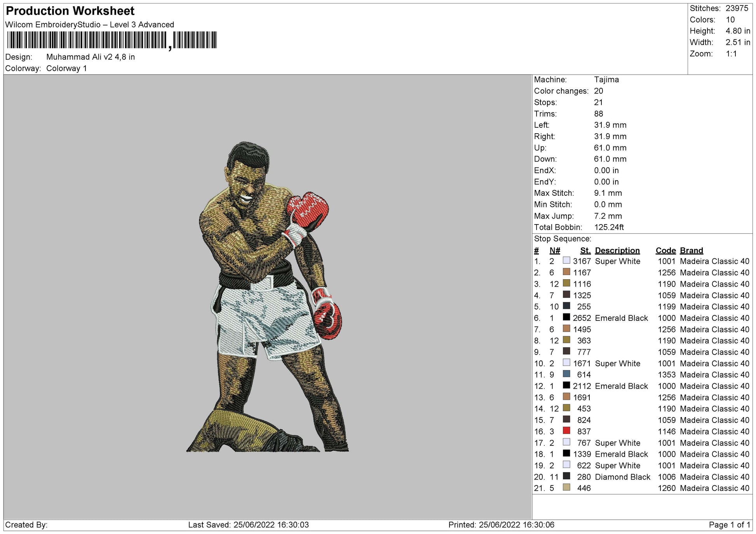The height and width of the screenshot is (534, 756).
Task: Click the blue swatch in stop 11
Action: pos(566,374)
